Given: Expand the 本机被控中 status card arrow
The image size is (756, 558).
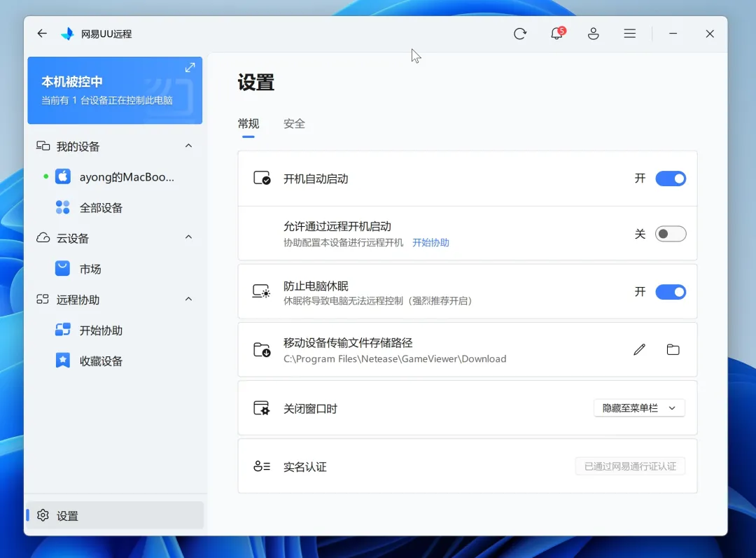Looking at the screenshot, I should click(x=190, y=67).
